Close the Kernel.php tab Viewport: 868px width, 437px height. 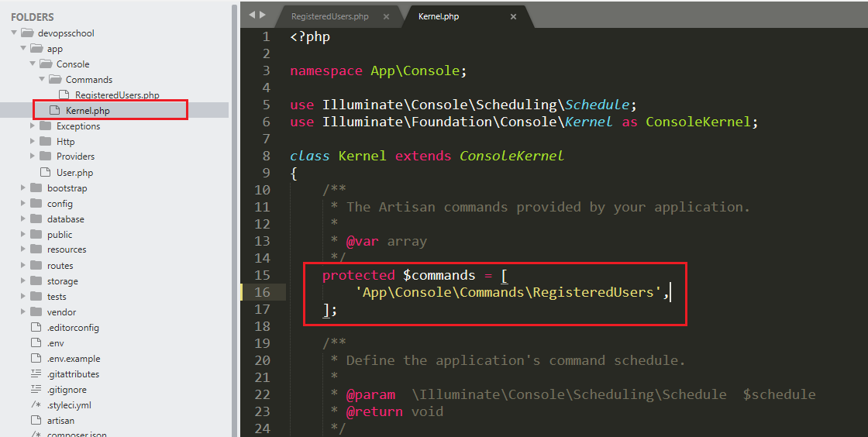(x=513, y=16)
